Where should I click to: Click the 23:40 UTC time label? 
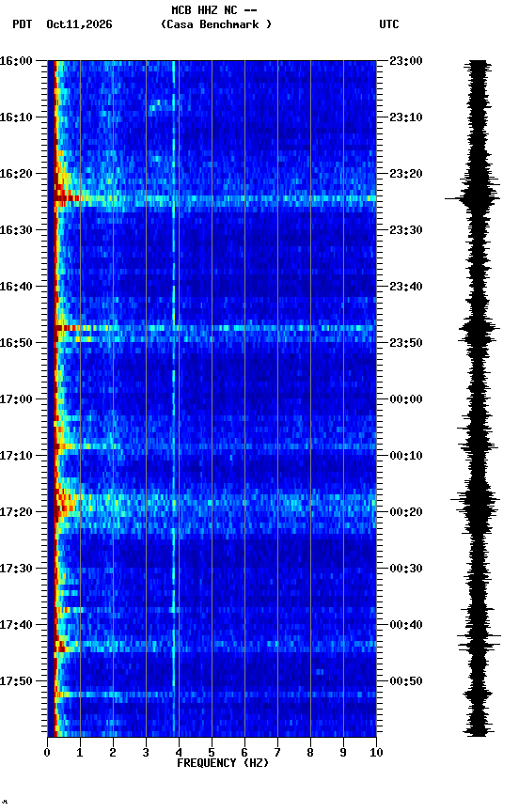coord(406,287)
